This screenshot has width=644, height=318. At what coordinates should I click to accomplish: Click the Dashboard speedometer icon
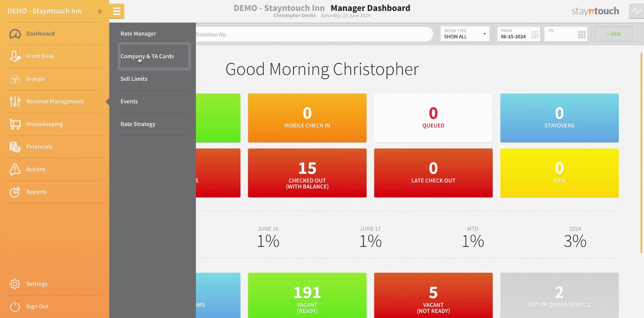tap(15, 34)
